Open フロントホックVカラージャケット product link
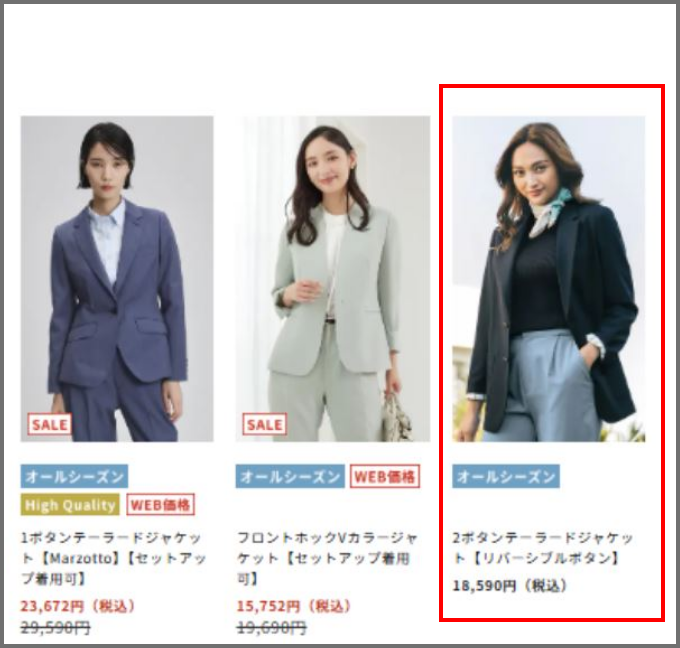Image resolution: width=680 pixels, height=648 pixels. click(327, 558)
